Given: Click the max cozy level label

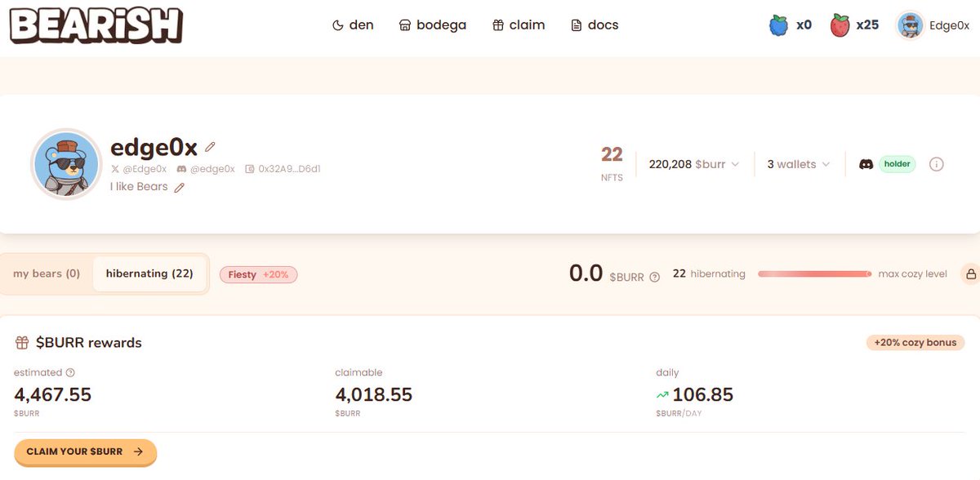Looking at the screenshot, I should click(x=912, y=274).
